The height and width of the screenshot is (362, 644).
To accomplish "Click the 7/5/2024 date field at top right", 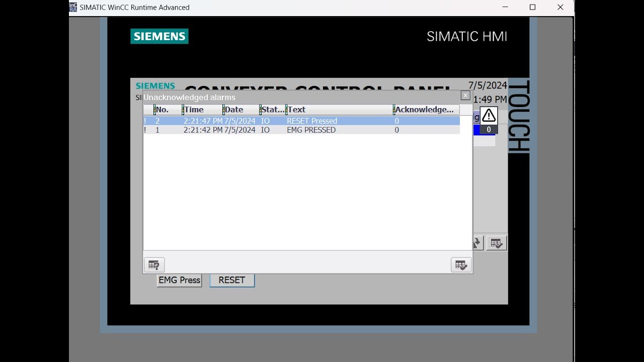I will click(488, 85).
